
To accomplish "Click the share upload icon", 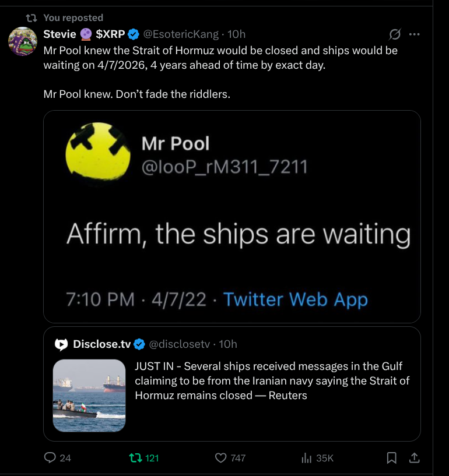I will point(414,458).
